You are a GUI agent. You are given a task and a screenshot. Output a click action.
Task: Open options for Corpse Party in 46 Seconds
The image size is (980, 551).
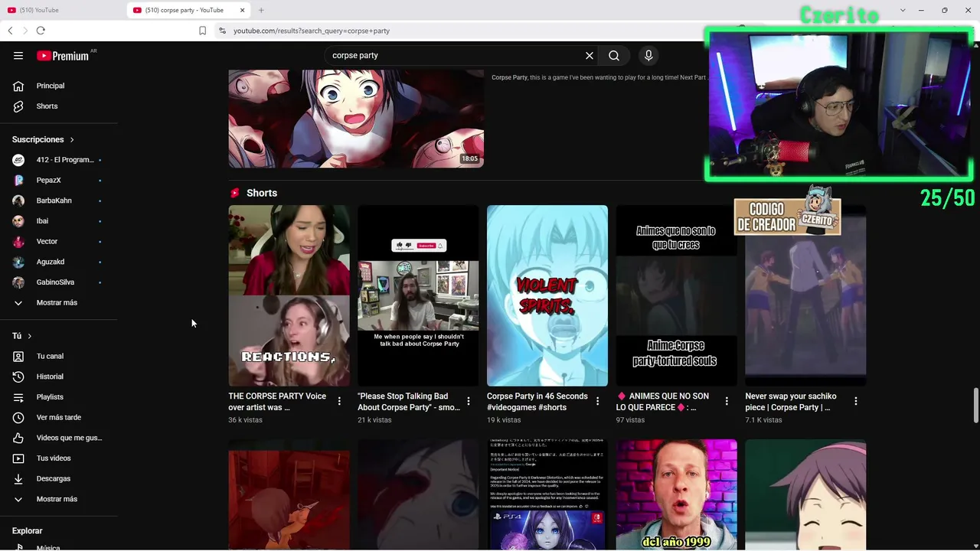(598, 401)
